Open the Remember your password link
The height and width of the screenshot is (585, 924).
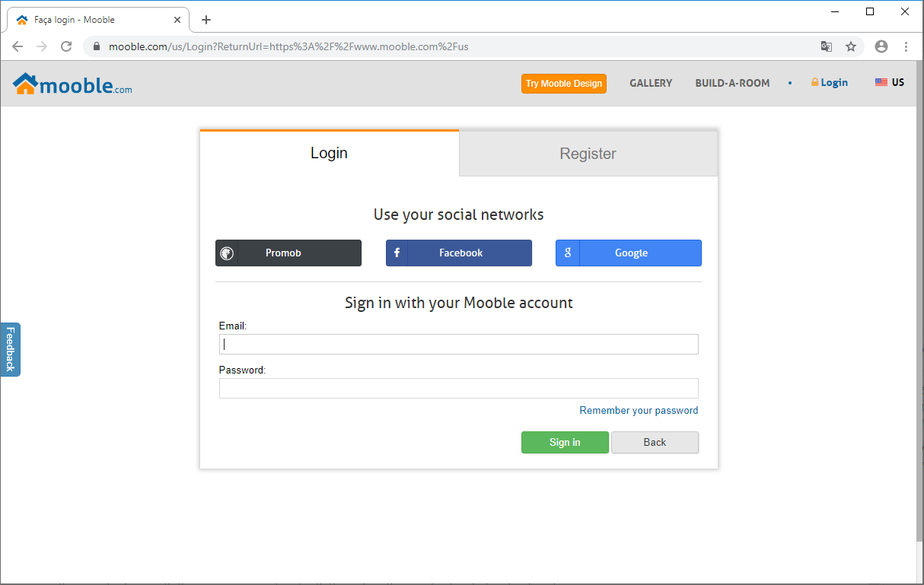[639, 411]
